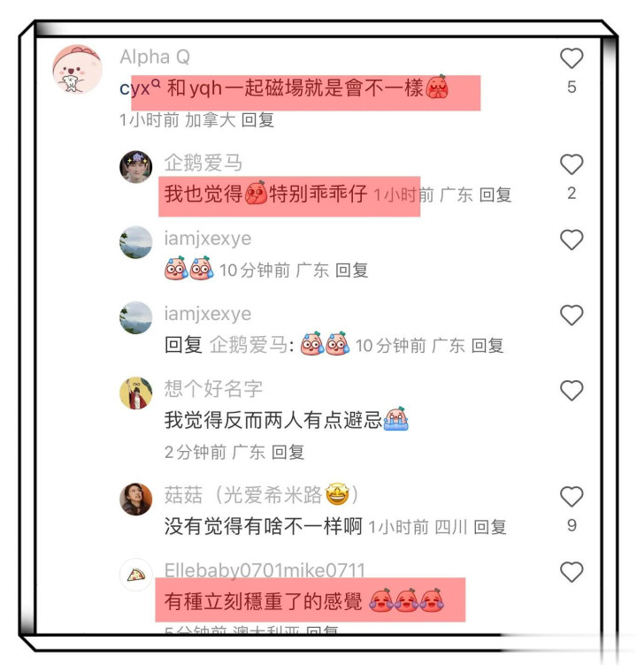
Task: Open 企鹅爱马's profile avatar
Action: click(135, 167)
